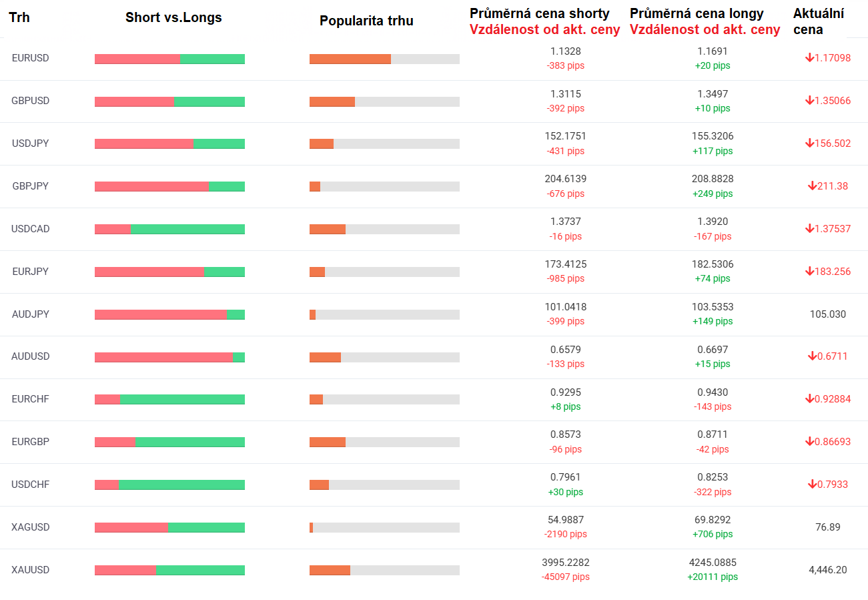Click the down arrow next to EURJPY price 183.256

point(809,272)
